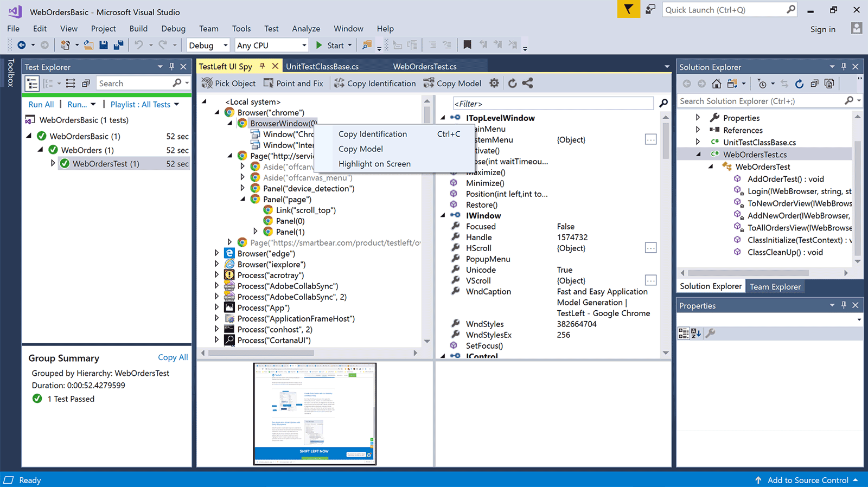Viewport: 868px width, 487px height.
Task: Click Copy All in Group Summary
Action: click(173, 357)
